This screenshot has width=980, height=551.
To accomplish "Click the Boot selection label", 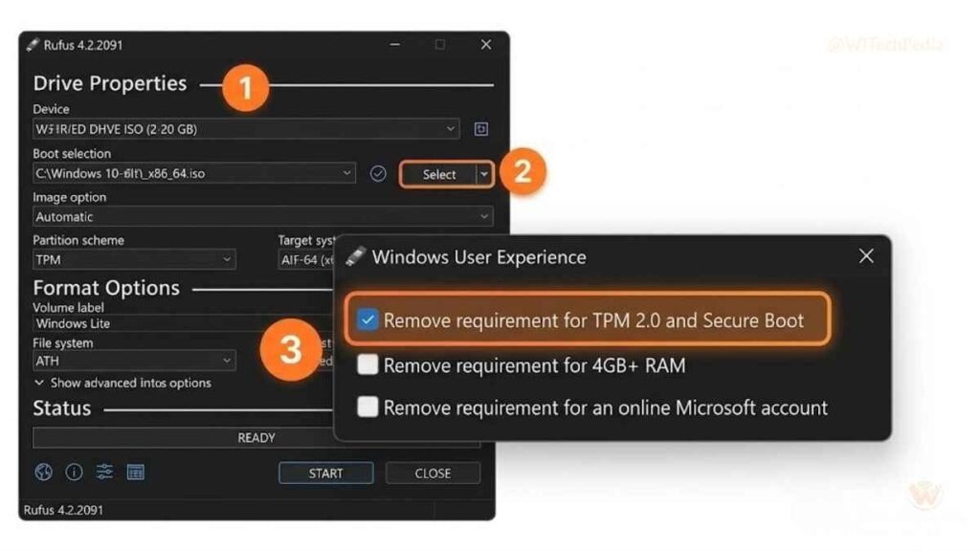I will point(72,153).
